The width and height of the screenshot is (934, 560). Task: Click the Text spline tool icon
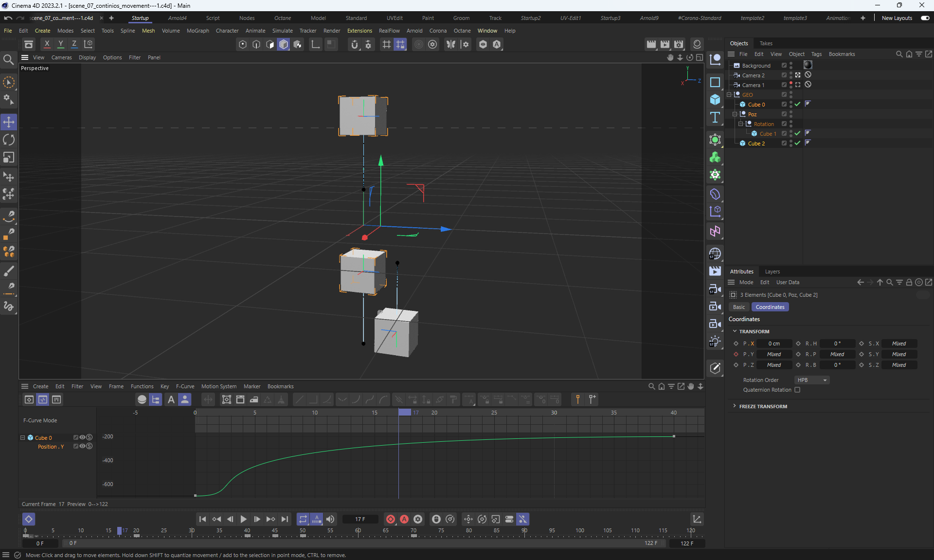(715, 117)
